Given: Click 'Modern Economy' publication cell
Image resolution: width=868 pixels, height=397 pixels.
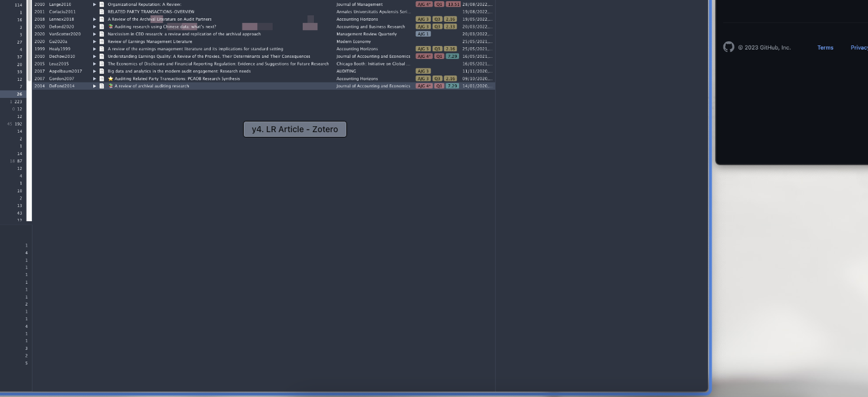Looking at the screenshot, I should (x=353, y=41).
